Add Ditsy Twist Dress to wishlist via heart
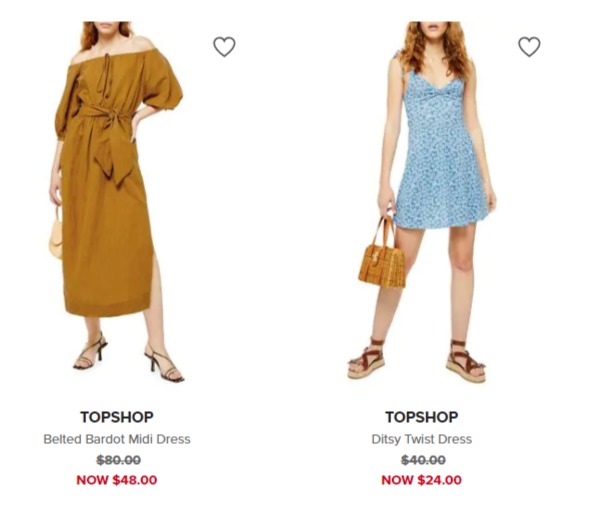 tap(529, 47)
